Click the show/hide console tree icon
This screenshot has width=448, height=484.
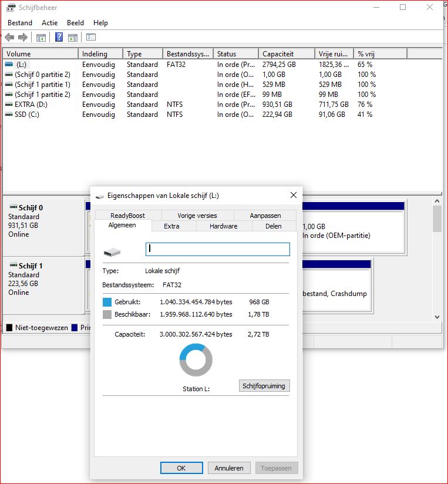pos(41,38)
